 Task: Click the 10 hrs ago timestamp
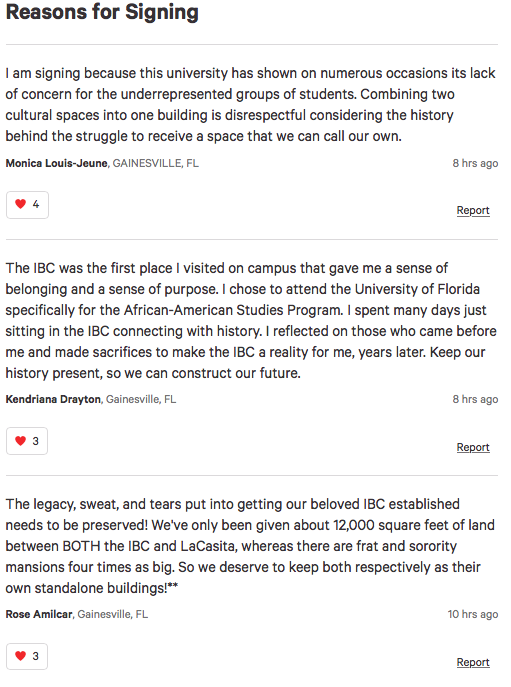pyautogui.click(x=472, y=614)
